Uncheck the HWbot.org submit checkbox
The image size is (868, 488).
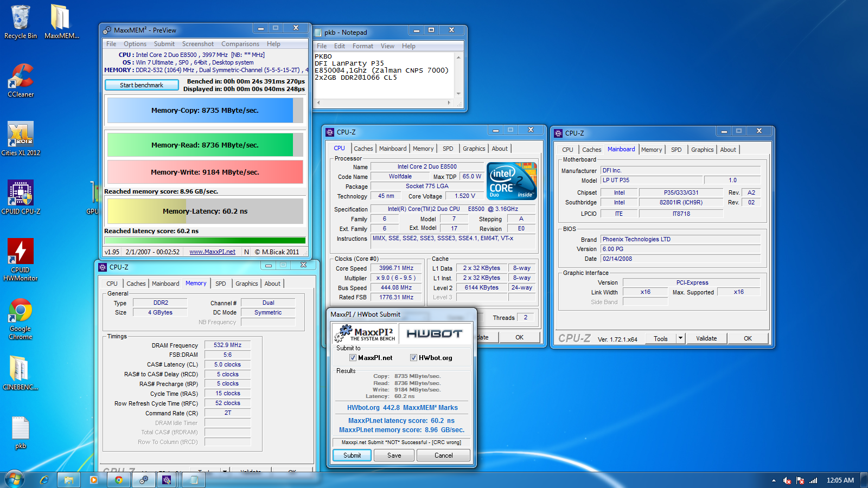pos(413,358)
